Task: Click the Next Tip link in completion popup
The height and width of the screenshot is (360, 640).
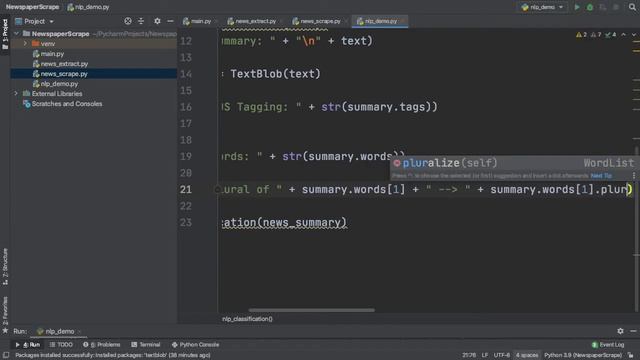Action: (601, 176)
